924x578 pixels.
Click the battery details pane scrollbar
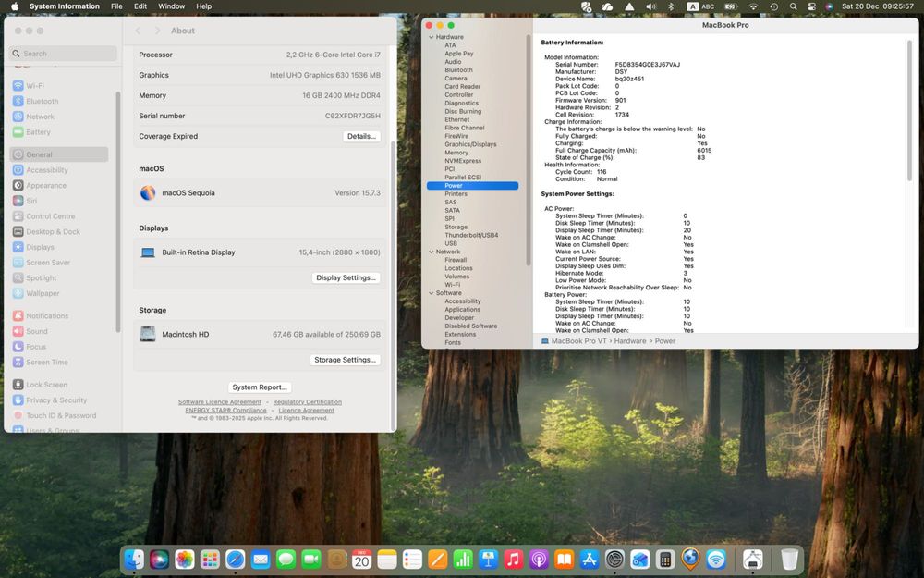pos(909,110)
